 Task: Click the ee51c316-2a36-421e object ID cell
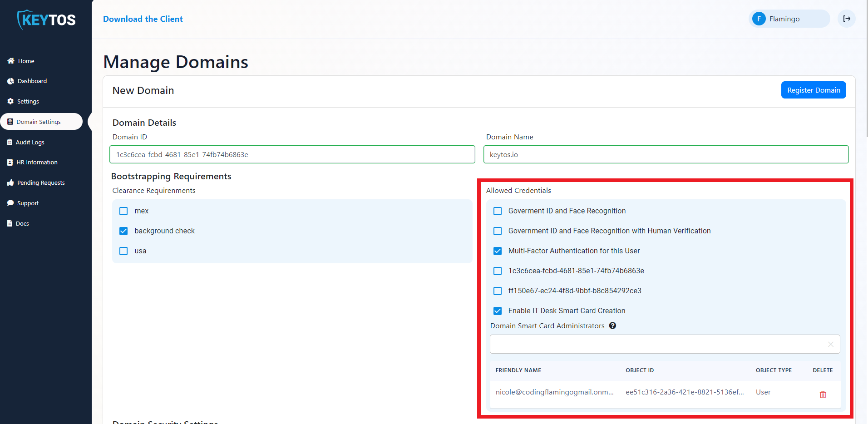pyautogui.click(x=685, y=392)
